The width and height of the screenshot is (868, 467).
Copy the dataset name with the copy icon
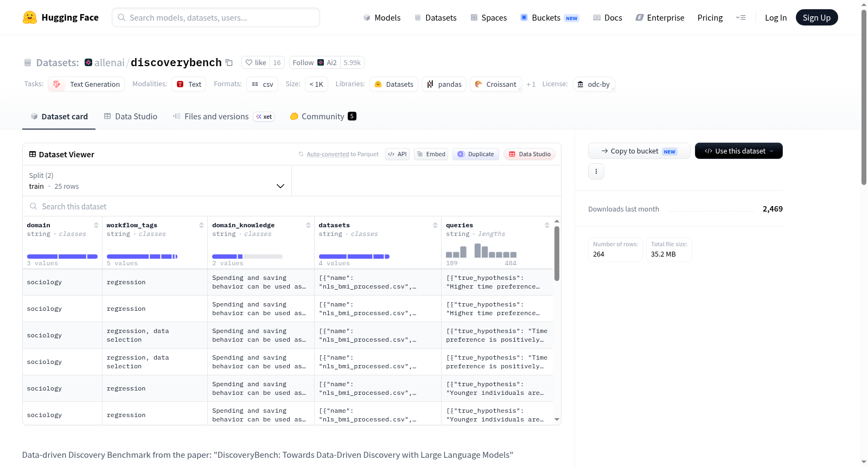click(x=229, y=62)
